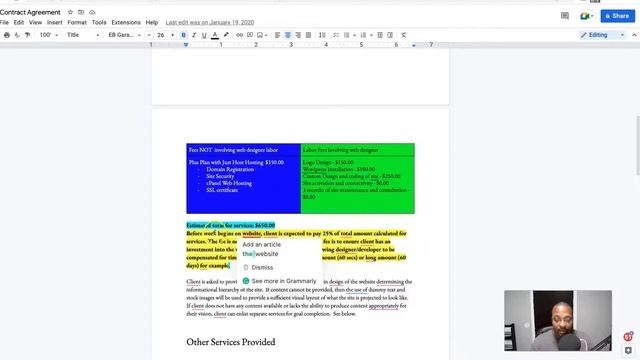Click the cloud document status icon
The image size is (640, 360).
pos(92,12)
